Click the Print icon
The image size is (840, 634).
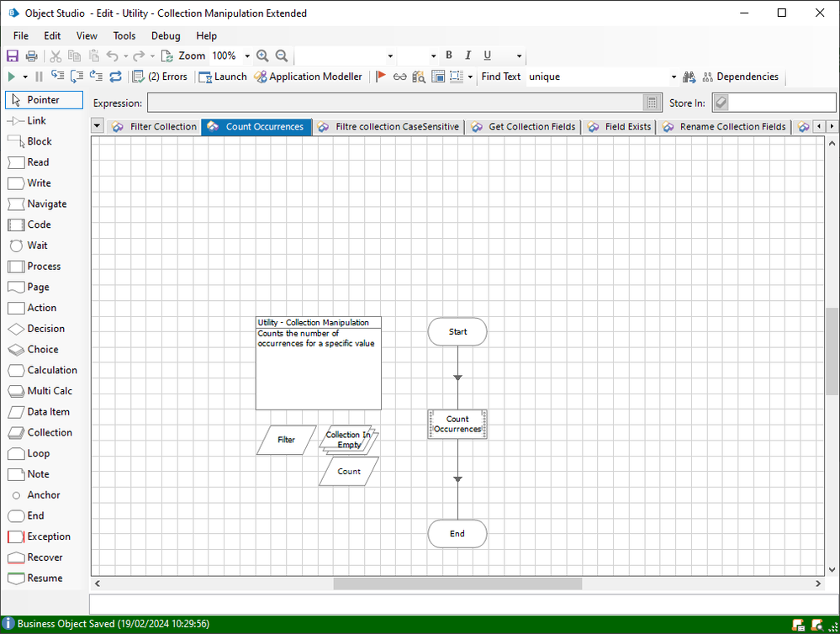point(32,55)
